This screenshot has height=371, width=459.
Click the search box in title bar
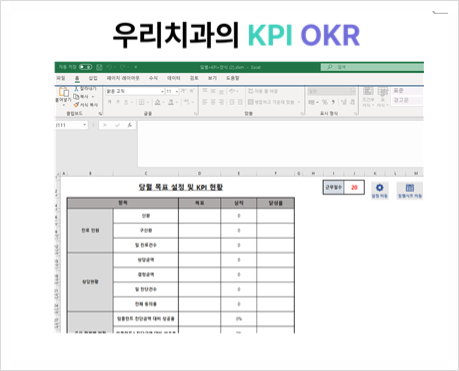pyautogui.click(x=372, y=67)
